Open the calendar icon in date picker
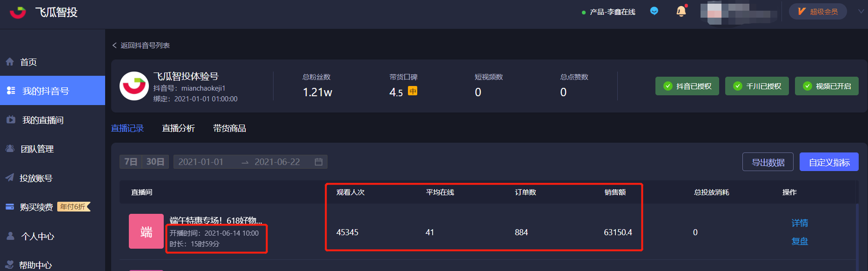This screenshot has height=271, width=868. tap(319, 162)
